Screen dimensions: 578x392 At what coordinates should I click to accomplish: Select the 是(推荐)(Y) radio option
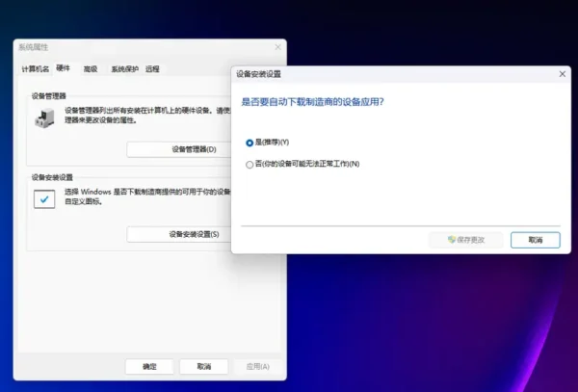(x=250, y=142)
